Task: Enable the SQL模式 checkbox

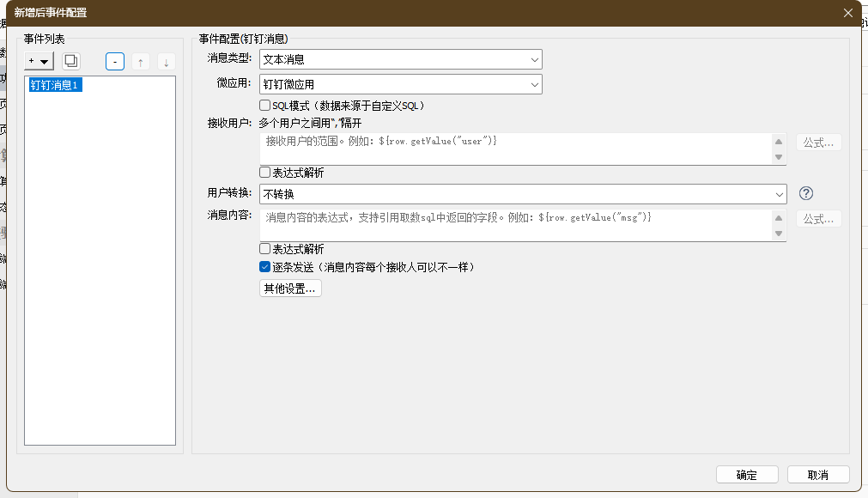Action: pos(265,106)
